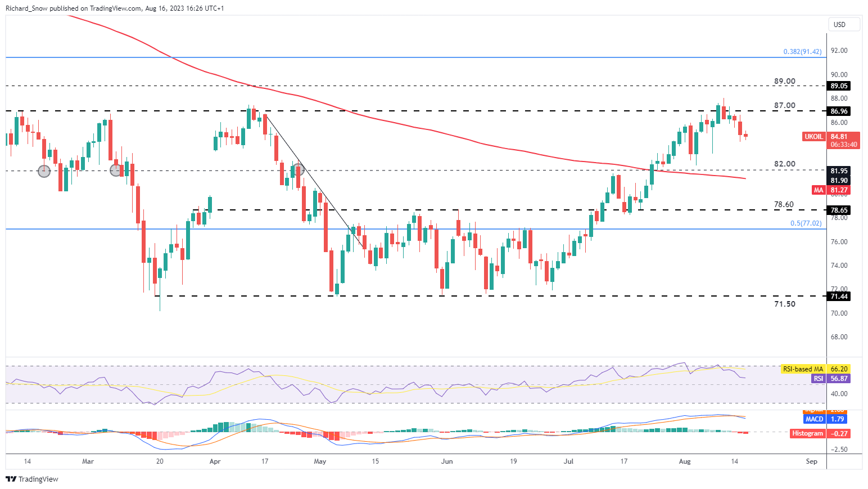Click the 92.00 price axis label
This screenshot has width=868, height=489.
[x=839, y=51]
